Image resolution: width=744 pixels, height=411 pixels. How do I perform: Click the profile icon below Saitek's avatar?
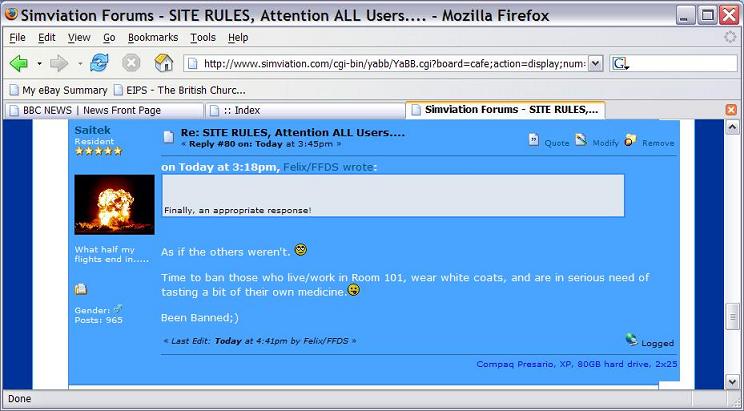pos(81,289)
